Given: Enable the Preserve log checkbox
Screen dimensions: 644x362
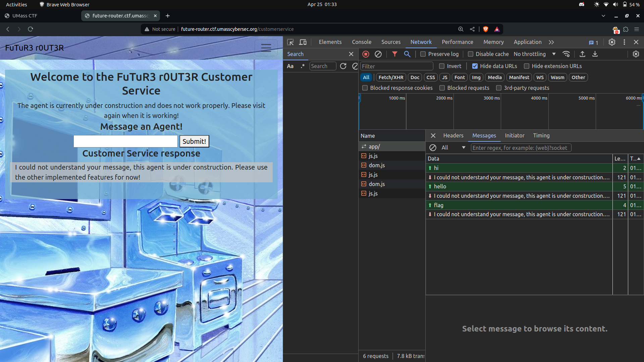Looking at the screenshot, I should 423,54.
